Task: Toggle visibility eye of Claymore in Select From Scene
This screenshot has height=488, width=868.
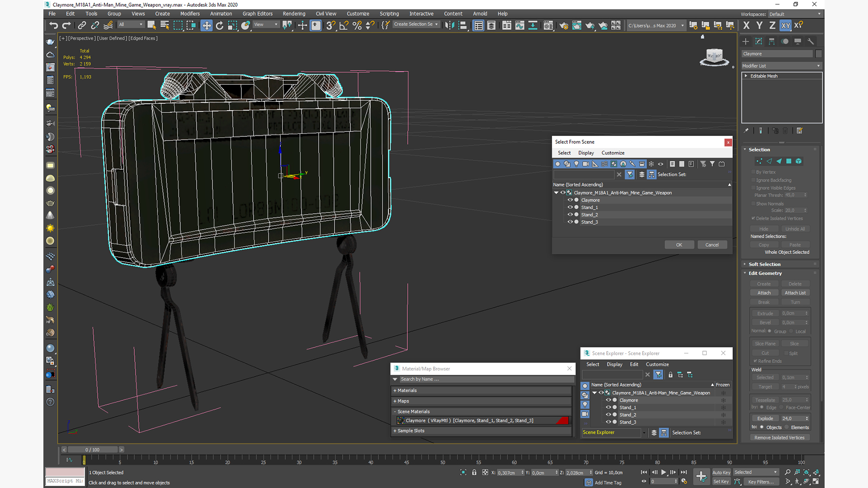Action: (570, 200)
